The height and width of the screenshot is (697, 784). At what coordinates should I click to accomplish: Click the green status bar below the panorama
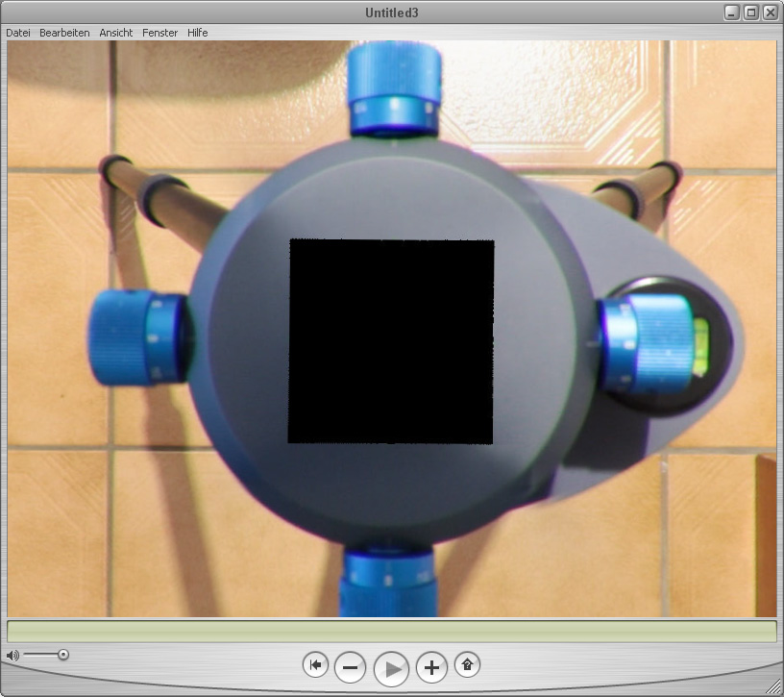tap(391, 632)
